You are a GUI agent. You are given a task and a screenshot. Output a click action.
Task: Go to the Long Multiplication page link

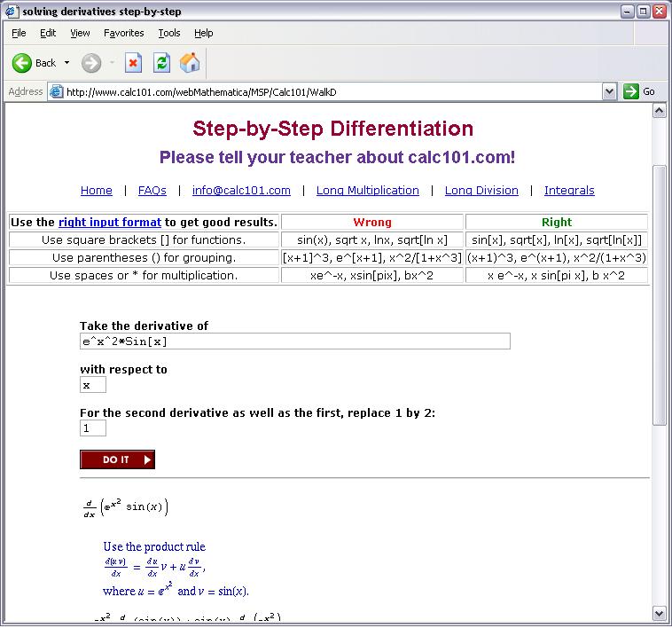[x=368, y=191]
